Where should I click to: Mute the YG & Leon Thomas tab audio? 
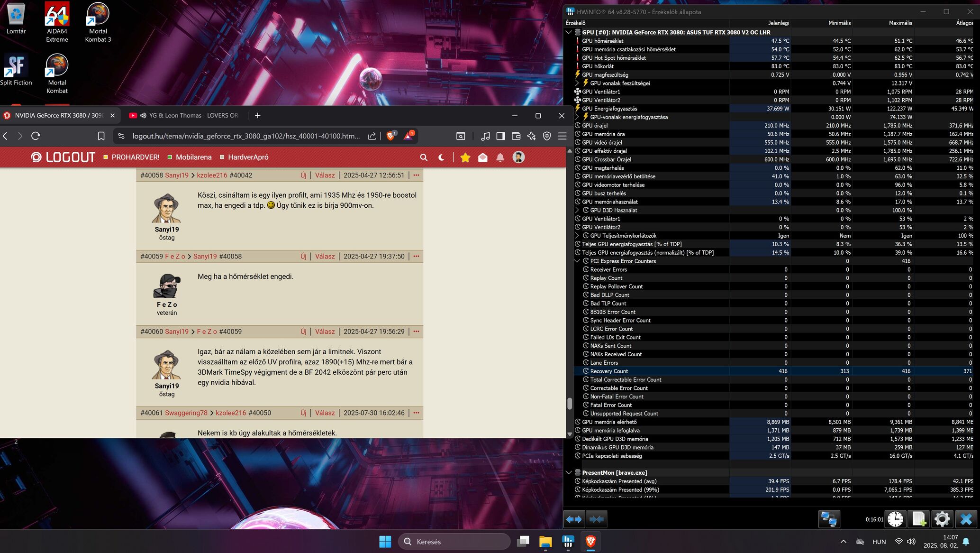[x=143, y=116]
